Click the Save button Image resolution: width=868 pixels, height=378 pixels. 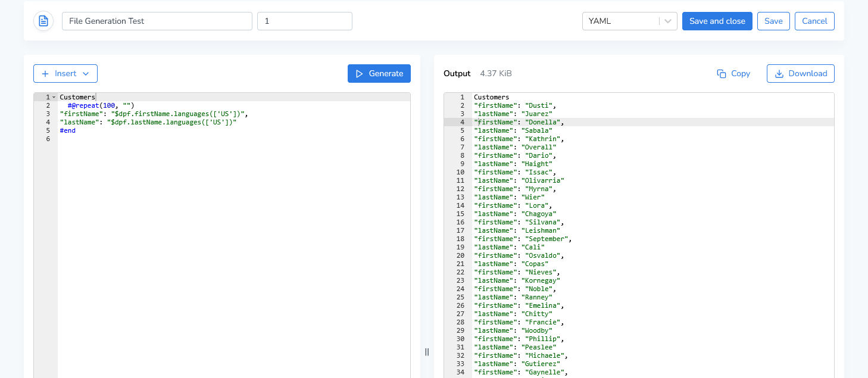pos(773,21)
